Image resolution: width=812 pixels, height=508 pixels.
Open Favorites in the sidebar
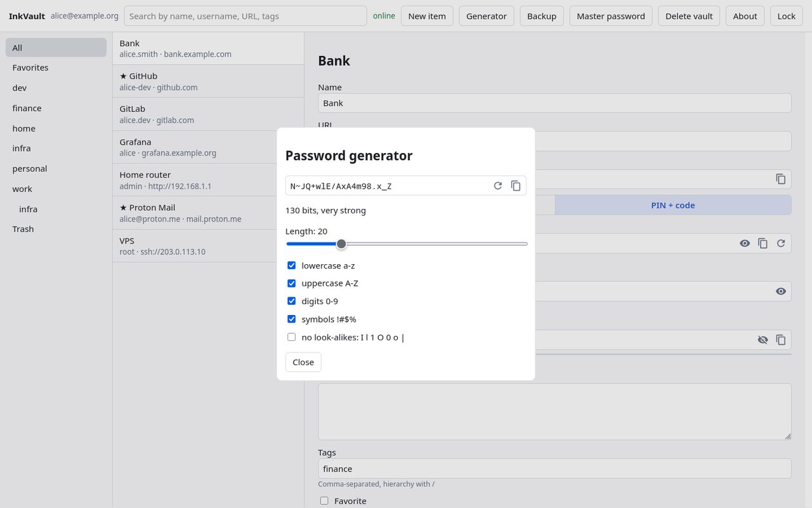tap(56, 67)
